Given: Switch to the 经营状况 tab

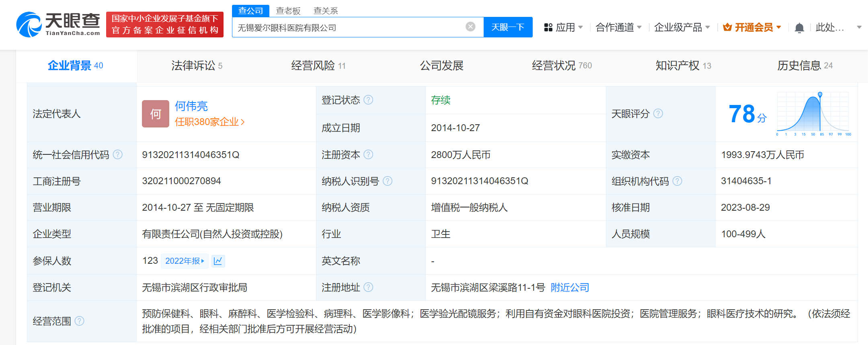Looking at the screenshot, I should coord(562,66).
